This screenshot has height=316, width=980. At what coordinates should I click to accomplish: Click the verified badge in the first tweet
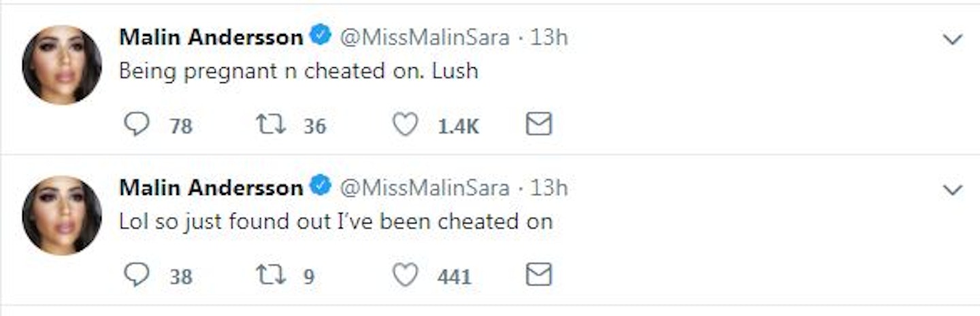(x=321, y=36)
